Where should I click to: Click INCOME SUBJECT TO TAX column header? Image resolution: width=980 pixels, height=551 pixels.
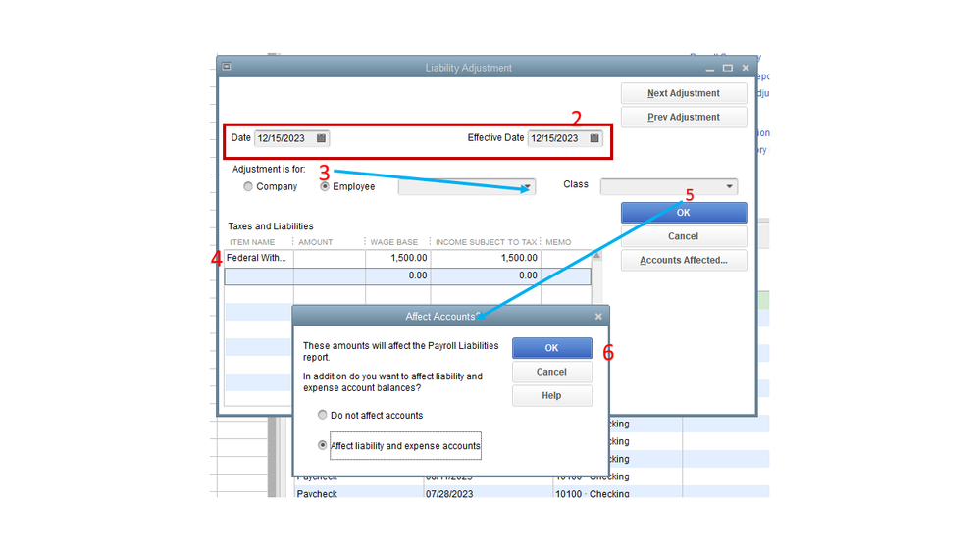point(487,242)
